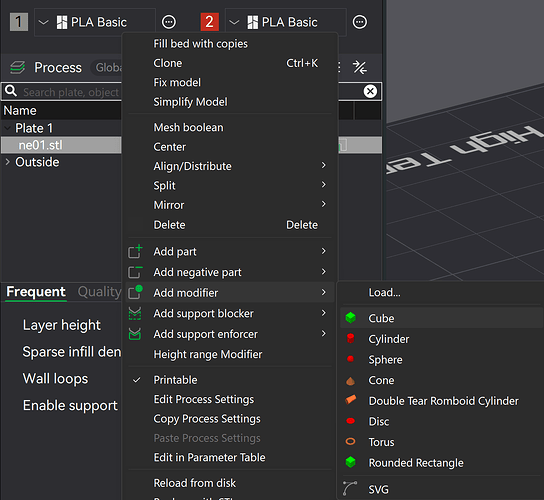Expand the Outside tree node

pyautogui.click(x=7, y=162)
